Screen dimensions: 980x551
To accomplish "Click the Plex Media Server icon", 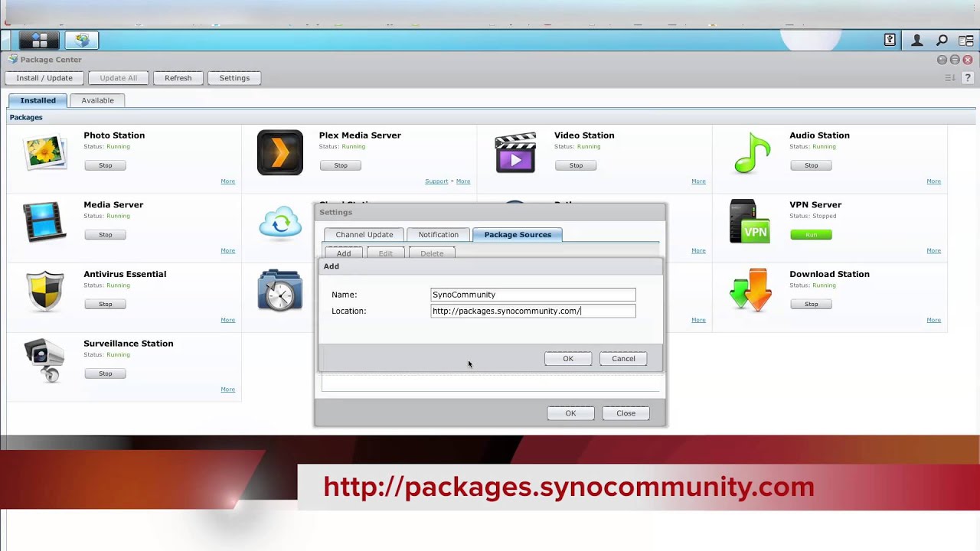I will pos(279,153).
